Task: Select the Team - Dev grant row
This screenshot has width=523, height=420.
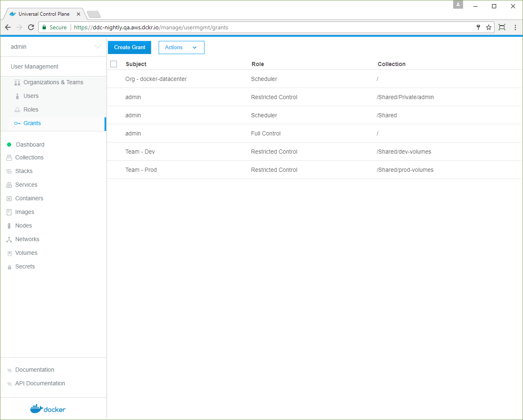Action: [x=140, y=152]
